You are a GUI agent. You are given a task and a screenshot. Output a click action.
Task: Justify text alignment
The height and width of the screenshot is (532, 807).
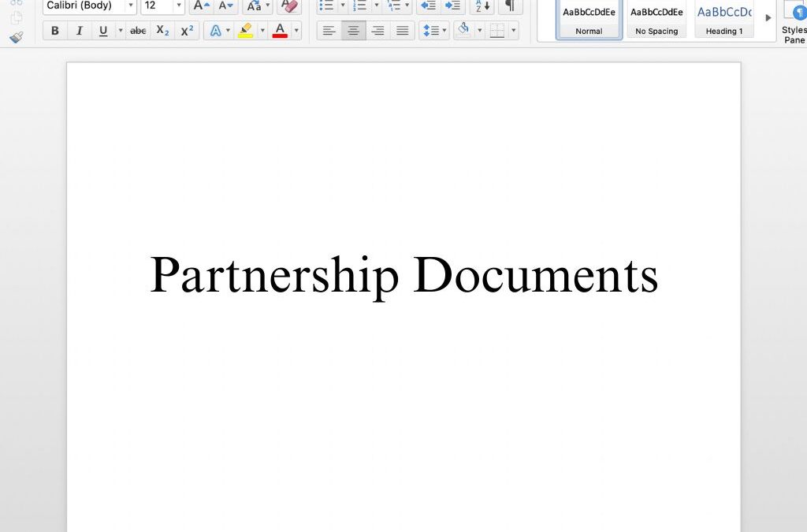[x=402, y=31]
